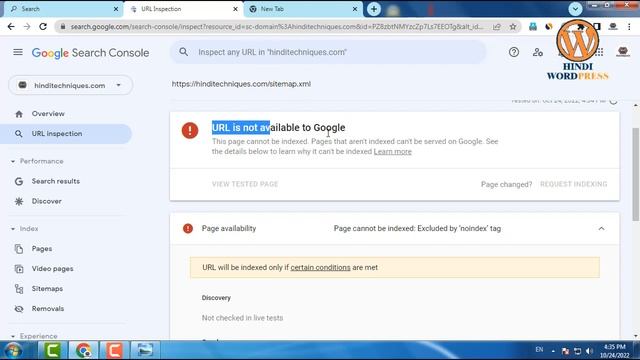Open the green Camtasia taskbar icon
640x360 pixels.
tap(52, 350)
